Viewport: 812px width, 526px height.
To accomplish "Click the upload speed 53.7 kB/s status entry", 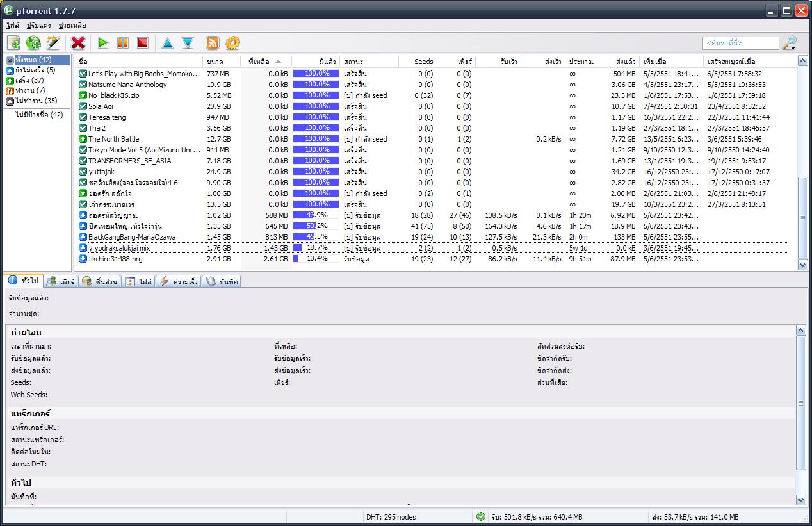I will point(694,517).
